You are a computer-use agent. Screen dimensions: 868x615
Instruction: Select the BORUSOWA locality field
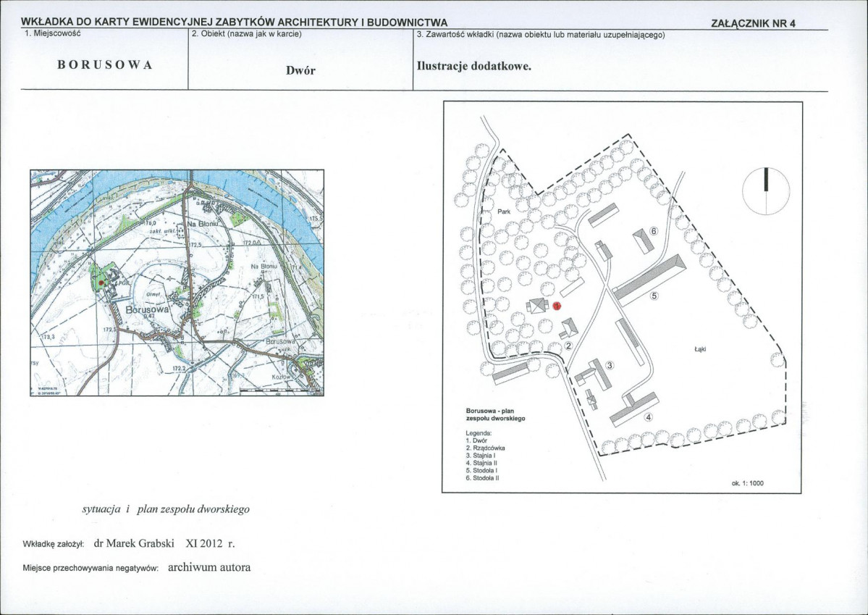point(105,64)
